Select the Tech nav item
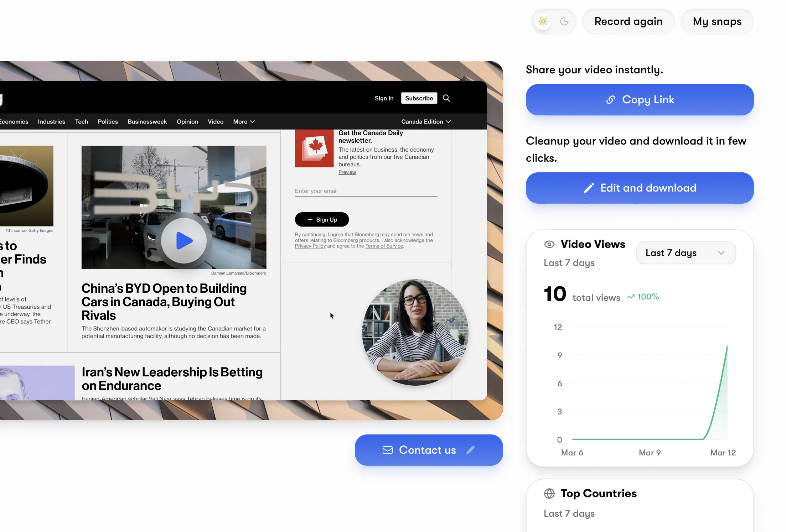 (82, 122)
